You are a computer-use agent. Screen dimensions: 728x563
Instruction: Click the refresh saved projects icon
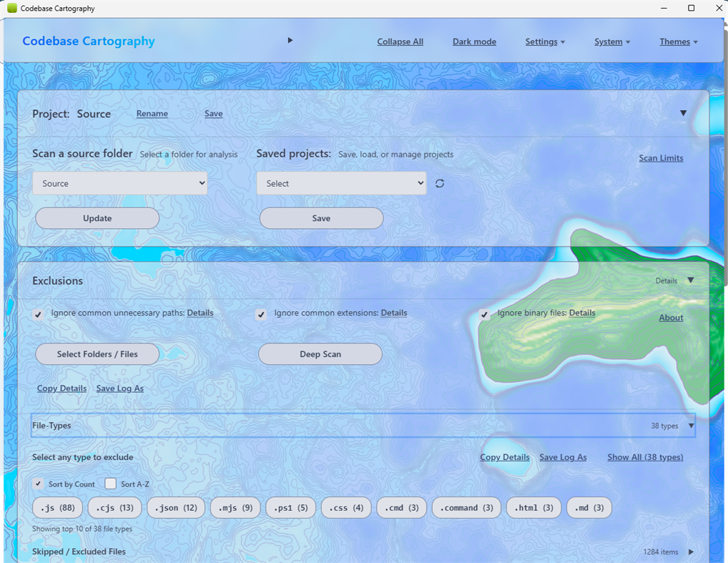(x=440, y=183)
